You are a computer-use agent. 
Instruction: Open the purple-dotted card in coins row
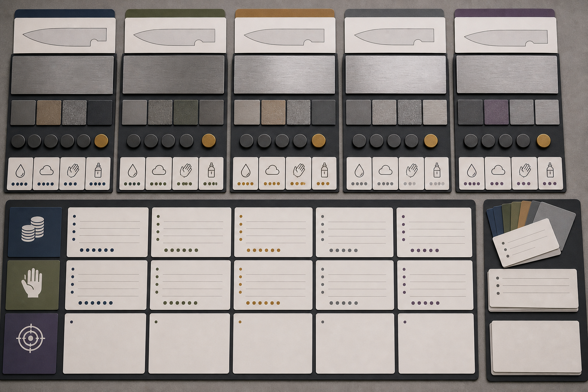[434, 232]
